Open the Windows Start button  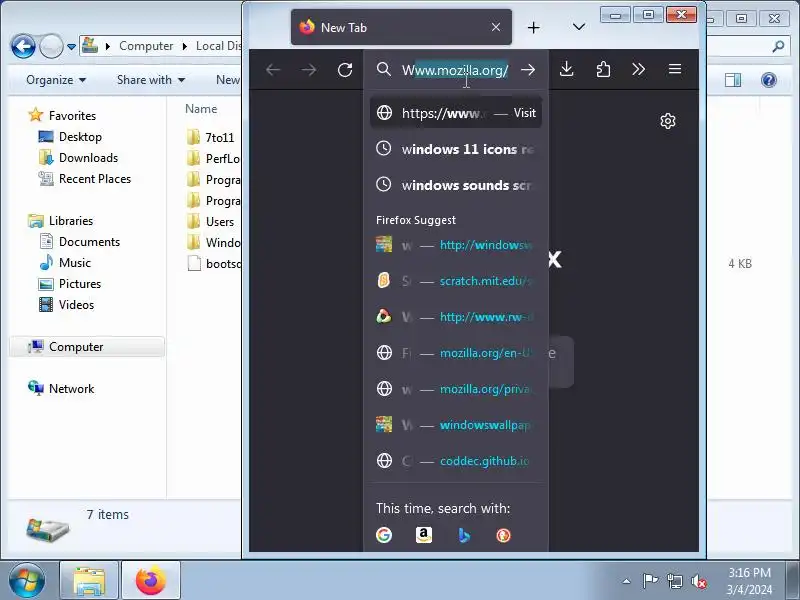27,580
